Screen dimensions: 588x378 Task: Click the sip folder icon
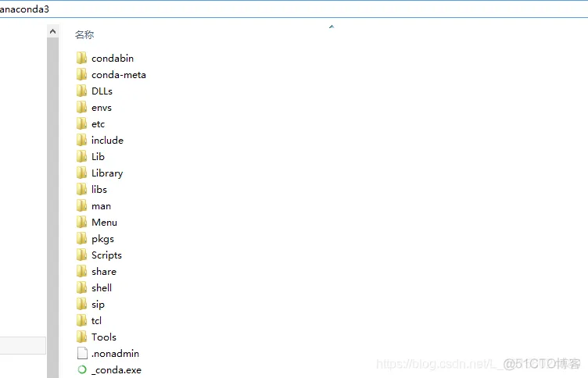pos(81,305)
